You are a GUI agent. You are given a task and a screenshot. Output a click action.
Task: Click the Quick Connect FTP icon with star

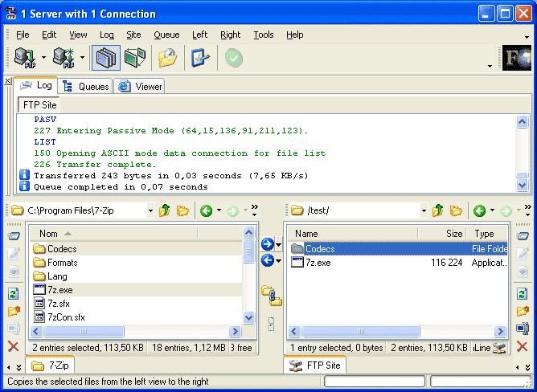64,58
